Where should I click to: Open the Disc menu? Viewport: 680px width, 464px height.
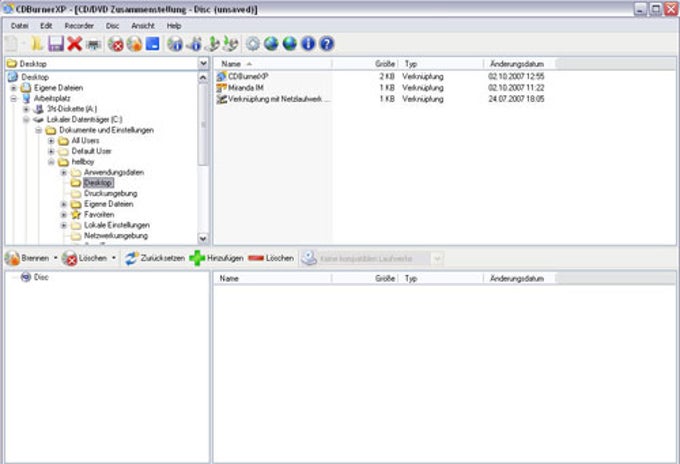pos(112,26)
